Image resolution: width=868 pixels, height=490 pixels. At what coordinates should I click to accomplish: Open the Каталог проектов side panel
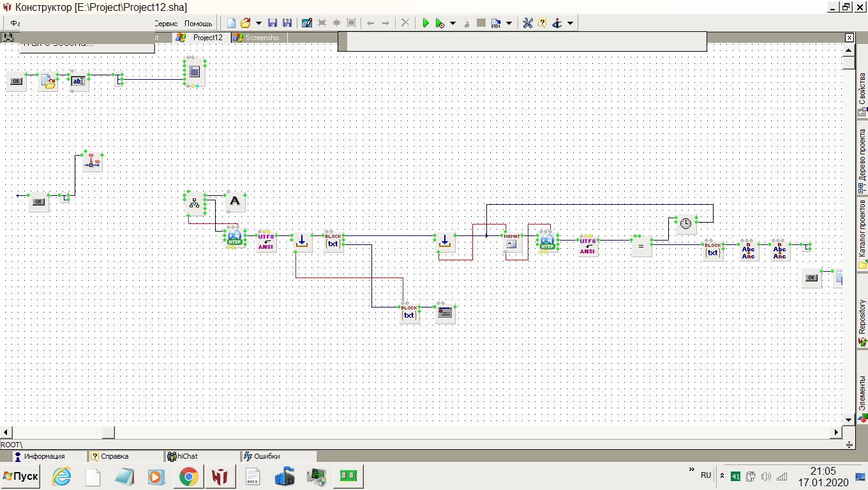(x=862, y=234)
